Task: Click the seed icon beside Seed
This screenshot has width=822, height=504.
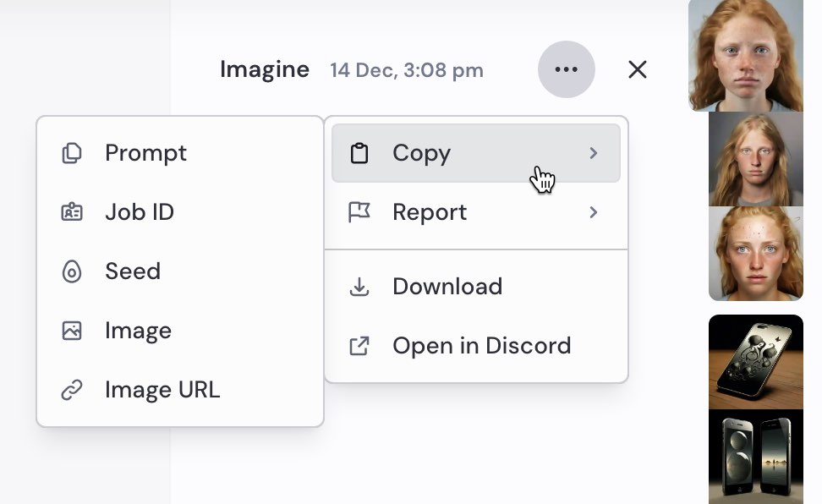Action: click(x=72, y=271)
